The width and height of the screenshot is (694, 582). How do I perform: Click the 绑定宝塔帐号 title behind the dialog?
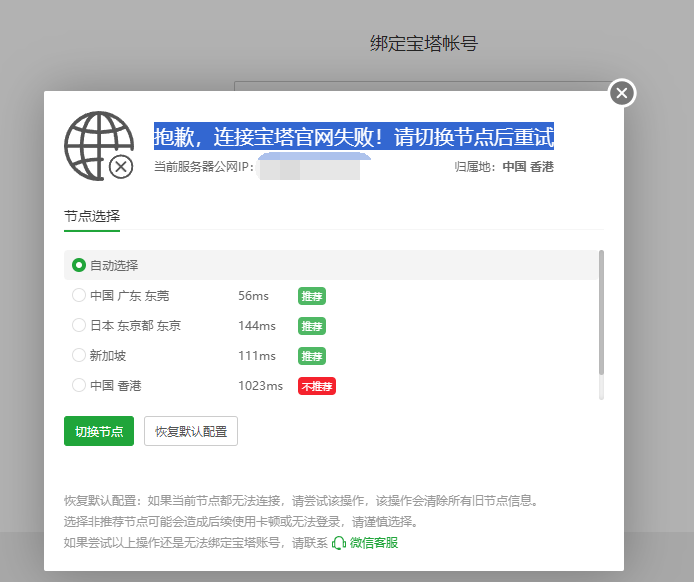424,44
